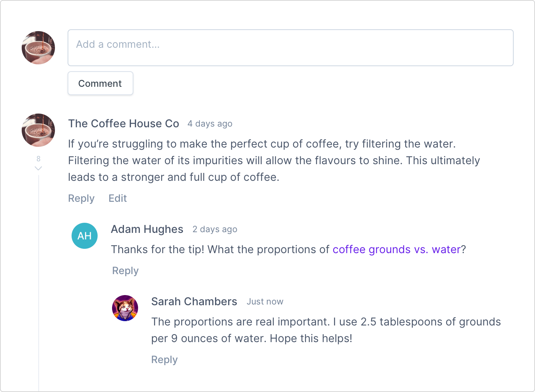Screen dimensions: 535x392
Task: Click Sarah Chambers cat avatar
Action: tap(125, 308)
